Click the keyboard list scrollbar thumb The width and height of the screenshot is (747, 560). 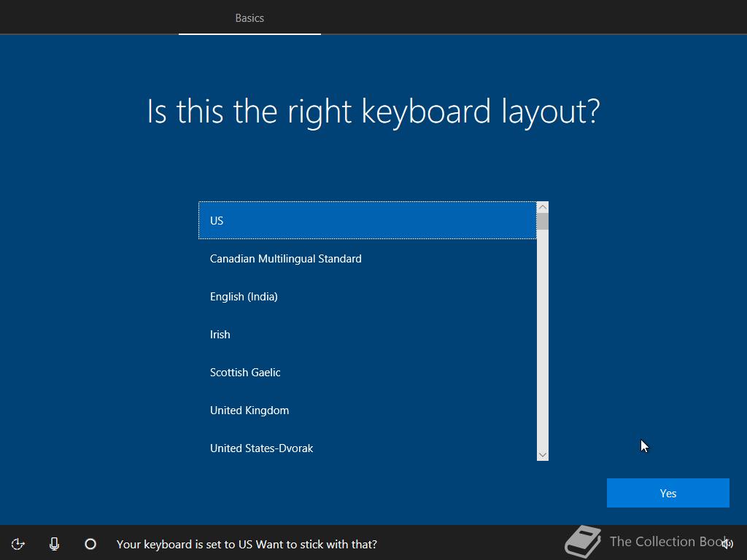point(543,222)
